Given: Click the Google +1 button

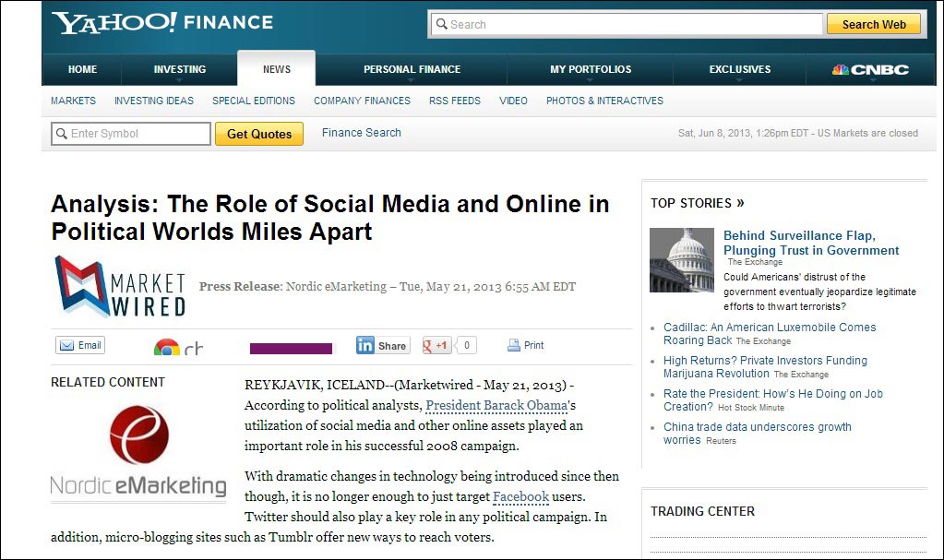Looking at the screenshot, I should pyautogui.click(x=437, y=345).
